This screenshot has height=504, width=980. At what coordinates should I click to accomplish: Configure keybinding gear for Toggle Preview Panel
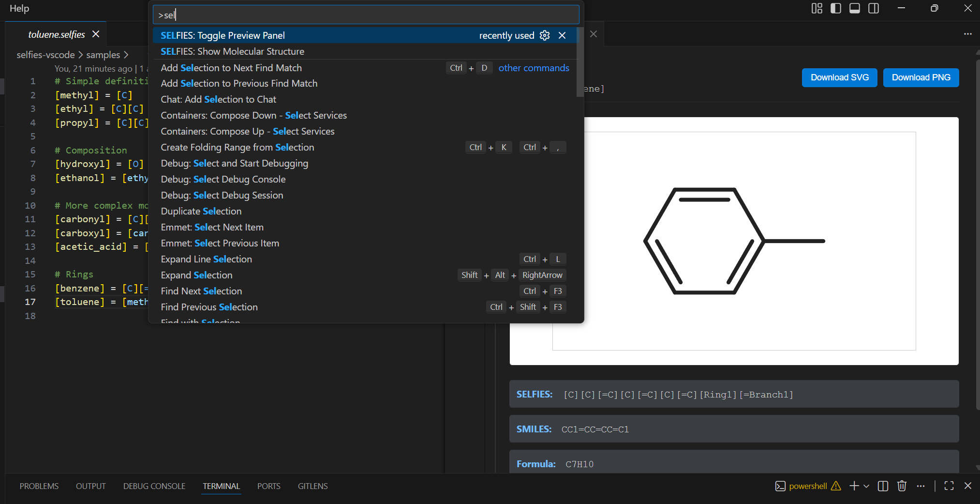point(545,35)
